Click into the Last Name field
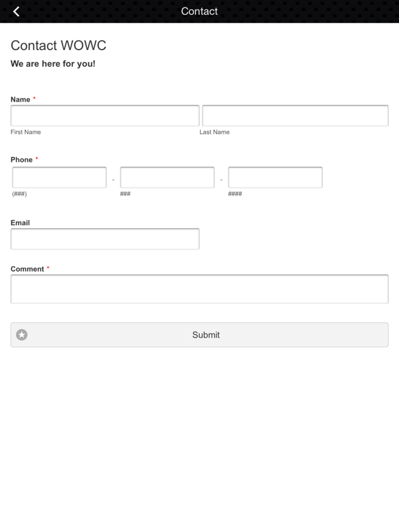 click(295, 116)
